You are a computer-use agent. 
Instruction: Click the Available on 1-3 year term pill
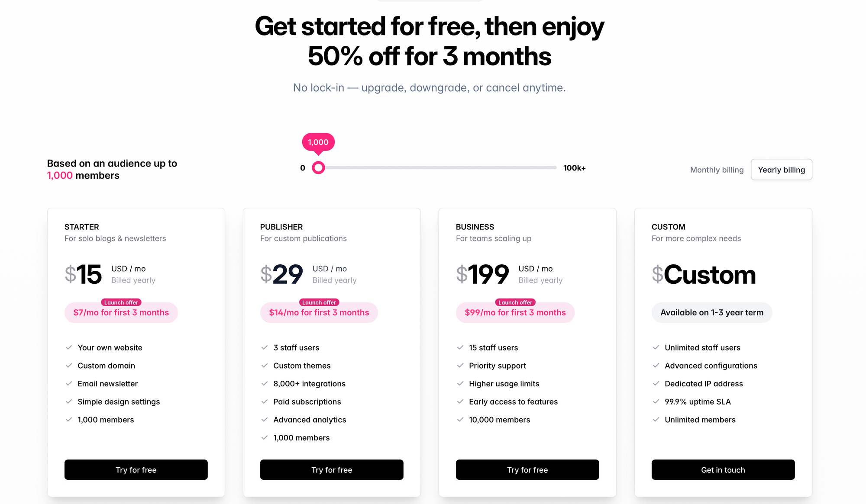(x=712, y=312)
